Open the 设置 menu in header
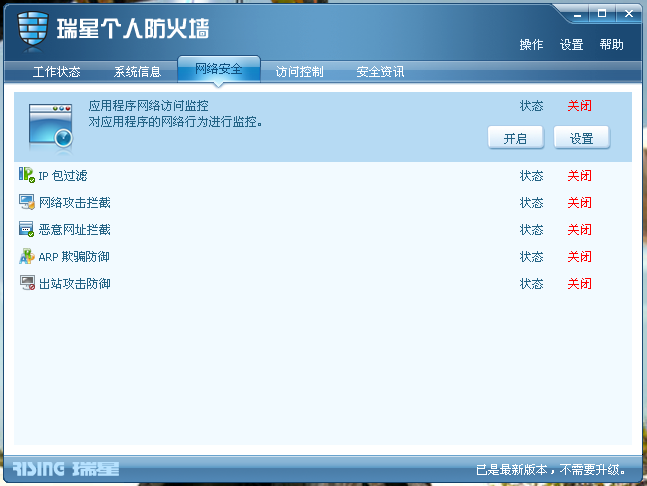 point(571,45)
